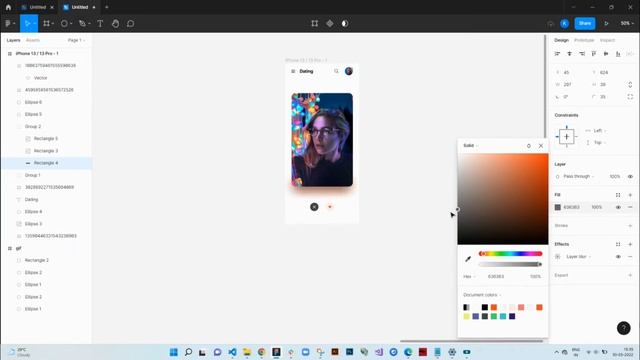Remove the Layer blur effect

pyautogui.click(x=630, y=257)
